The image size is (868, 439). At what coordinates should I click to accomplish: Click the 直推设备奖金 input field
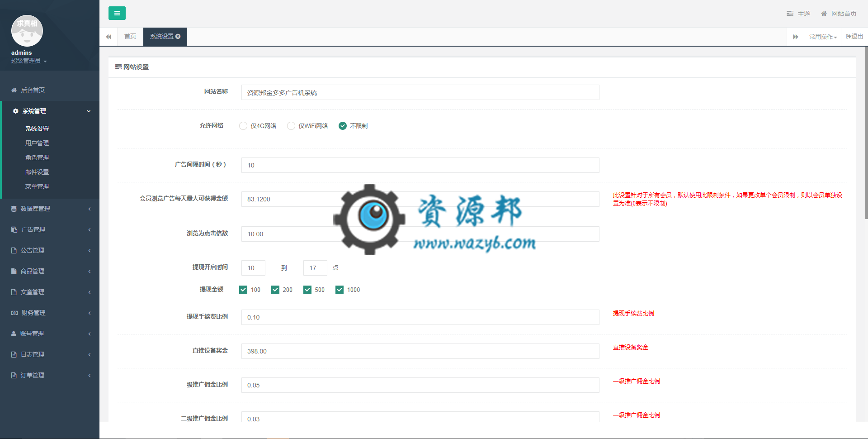pos(420,351)
